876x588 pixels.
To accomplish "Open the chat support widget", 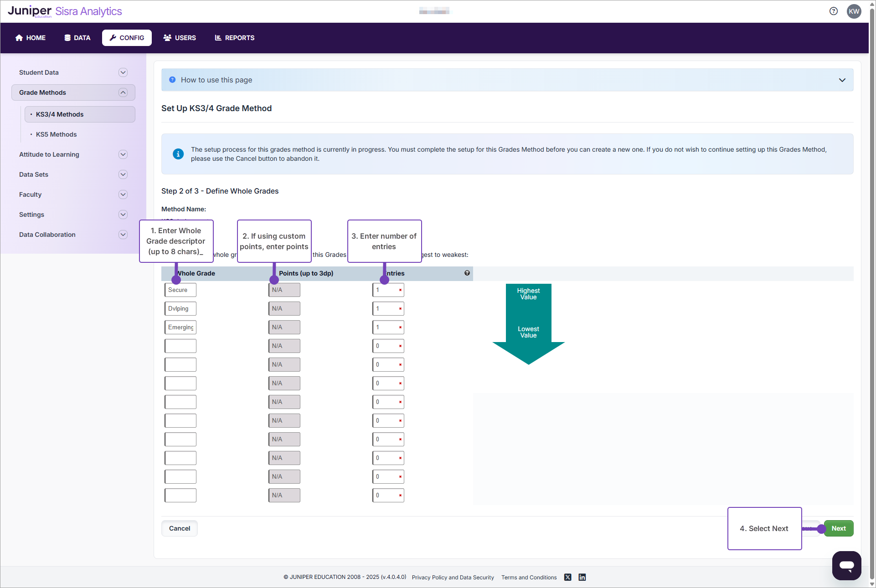I will (846, 565).
